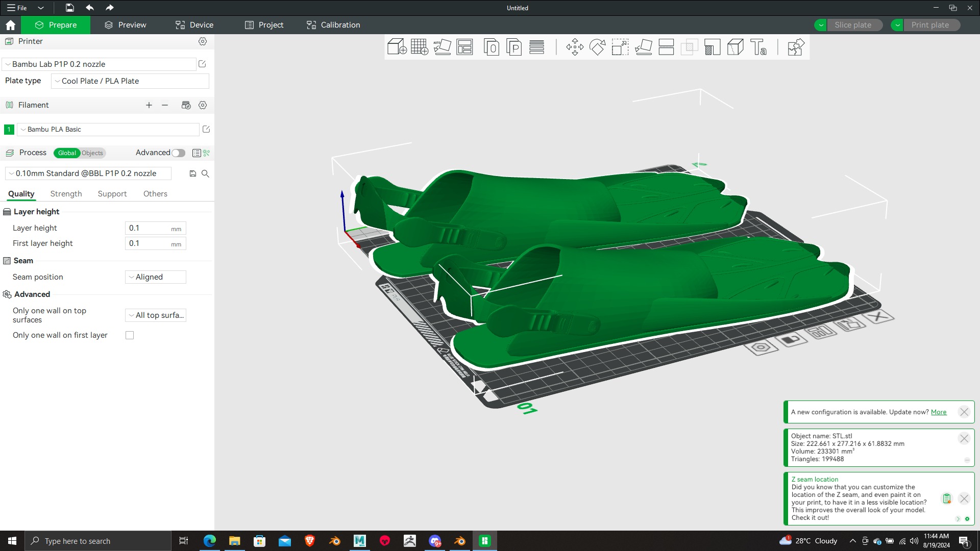
Task: Select the Move tool
Action: coord(575,47)
